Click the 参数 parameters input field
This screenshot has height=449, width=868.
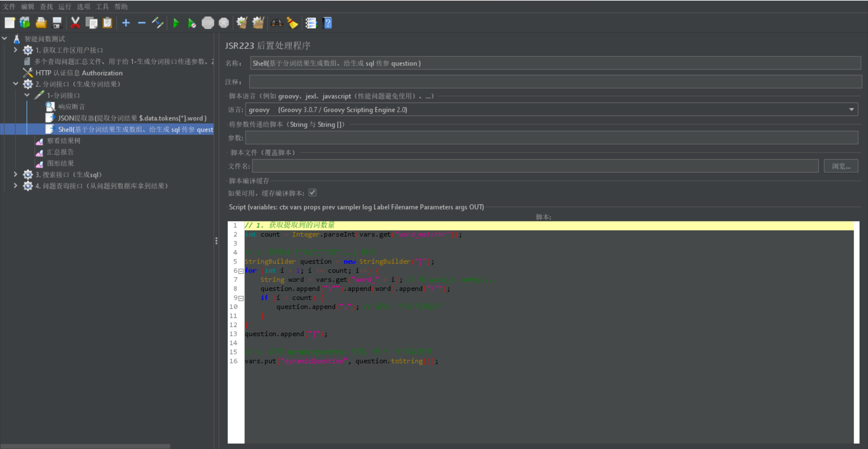click(x=552, y=138)
